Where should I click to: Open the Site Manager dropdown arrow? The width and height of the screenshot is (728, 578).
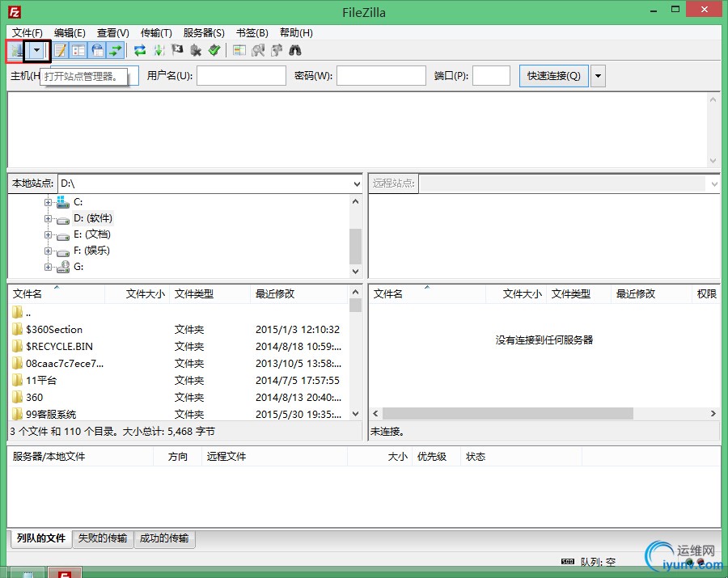[36, 50]
